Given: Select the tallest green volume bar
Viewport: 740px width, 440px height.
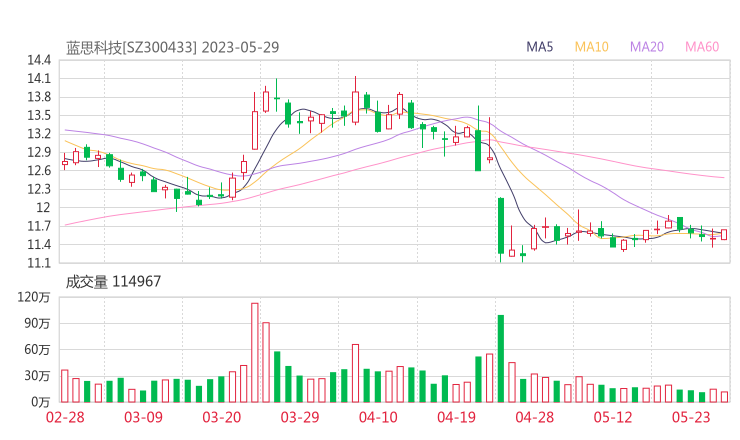Looking at the screenshot, I should coord(501,359).
